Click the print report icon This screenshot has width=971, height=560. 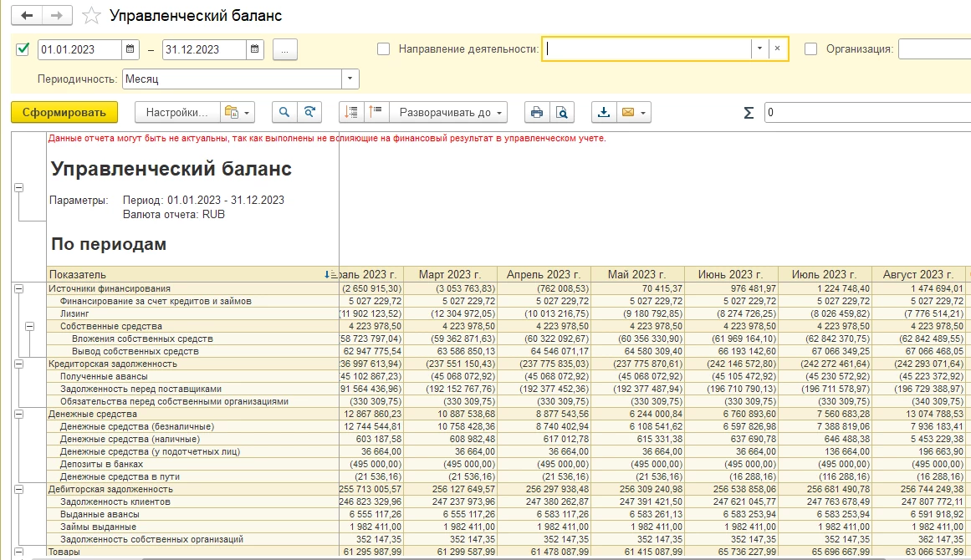(537, 112)
